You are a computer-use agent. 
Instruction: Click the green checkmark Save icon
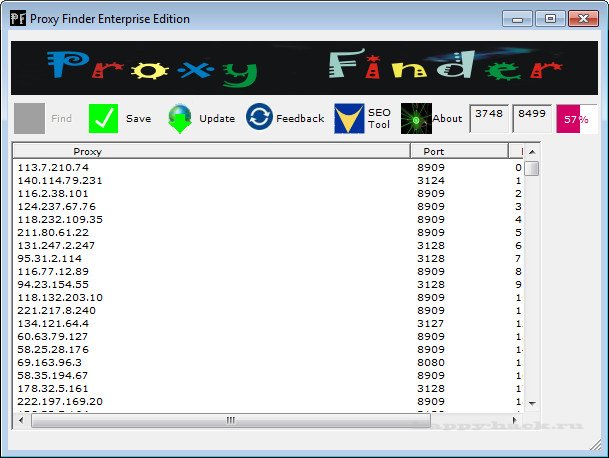click(x=103, y=118)
